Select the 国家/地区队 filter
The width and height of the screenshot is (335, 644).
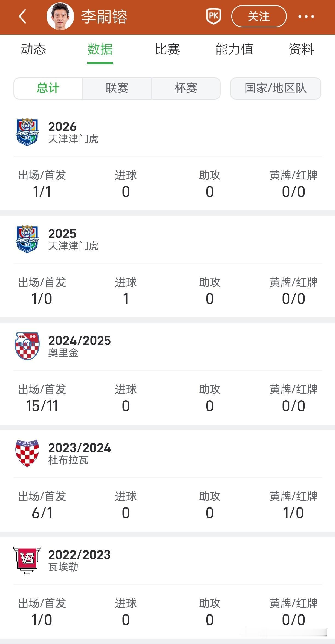(276, 88)
